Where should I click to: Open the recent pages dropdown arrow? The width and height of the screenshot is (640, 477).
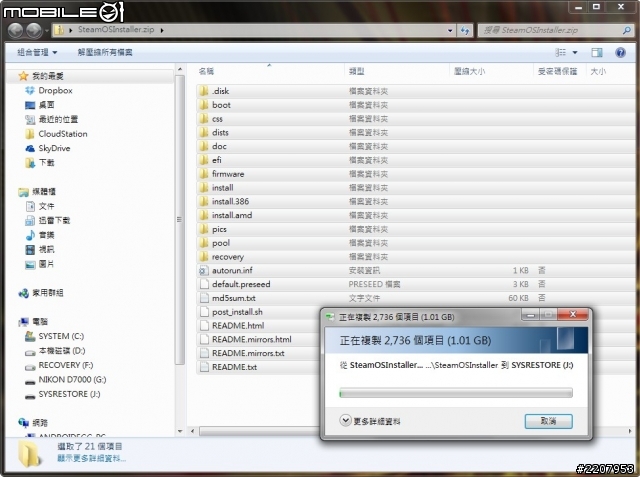47,31
